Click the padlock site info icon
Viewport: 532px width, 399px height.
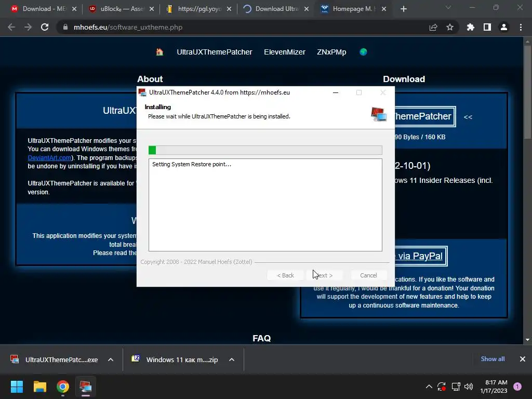(x=65, y=27)
